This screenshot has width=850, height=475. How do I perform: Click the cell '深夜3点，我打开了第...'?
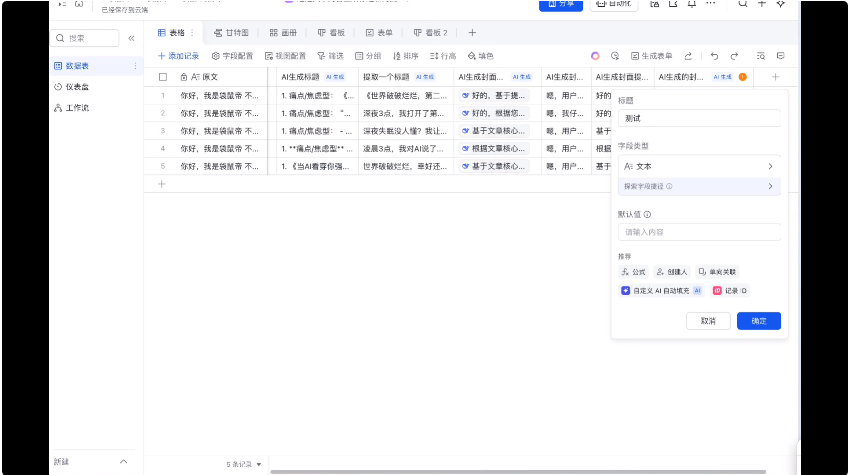click(406, 113)
